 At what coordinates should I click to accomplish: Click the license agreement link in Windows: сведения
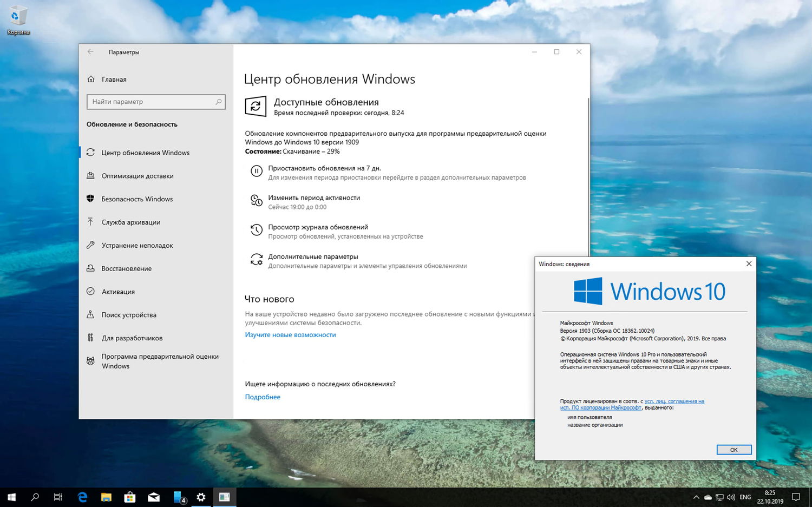click(632, 405)
